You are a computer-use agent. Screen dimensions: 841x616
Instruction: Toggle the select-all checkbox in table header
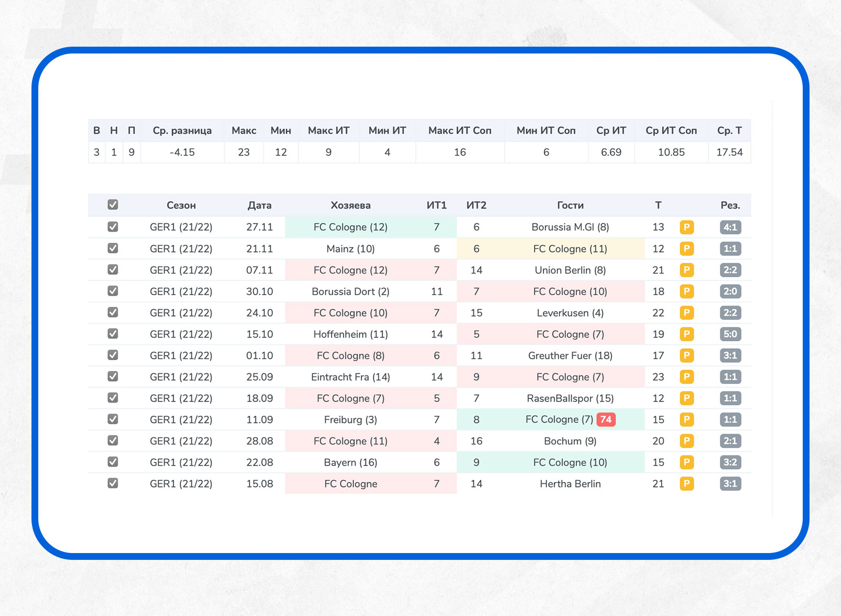[113, 204]
